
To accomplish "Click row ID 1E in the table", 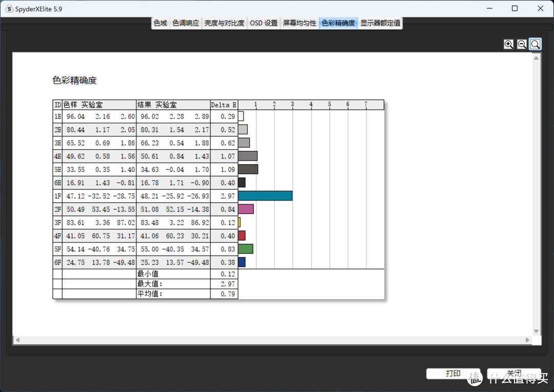I will pyautogui.click(x=57, y=116).
